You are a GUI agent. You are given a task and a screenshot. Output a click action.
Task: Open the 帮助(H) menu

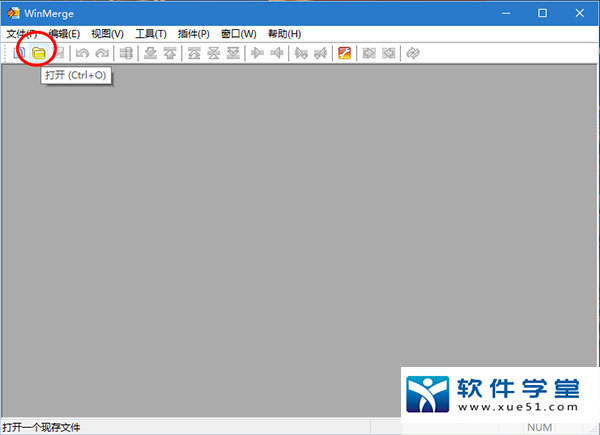pos(285,34)
